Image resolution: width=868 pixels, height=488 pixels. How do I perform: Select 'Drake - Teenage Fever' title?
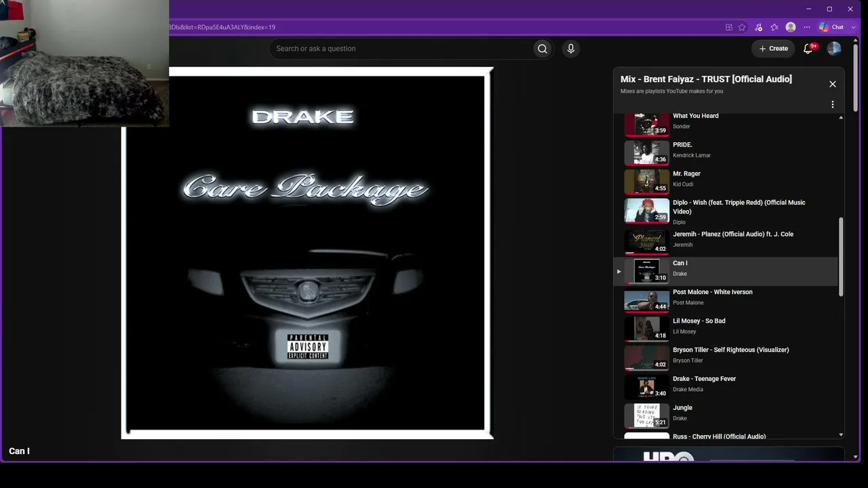(x=705, y=379)
